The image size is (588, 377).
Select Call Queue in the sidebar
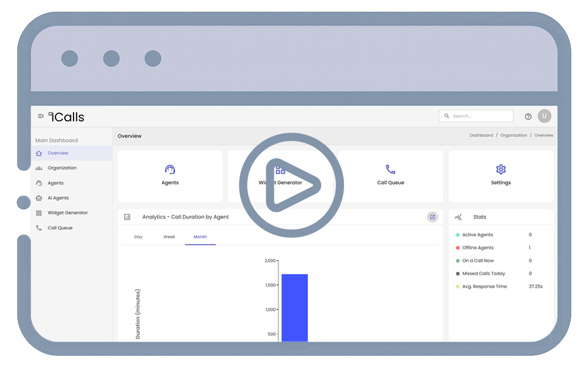(x=60, y=228)
